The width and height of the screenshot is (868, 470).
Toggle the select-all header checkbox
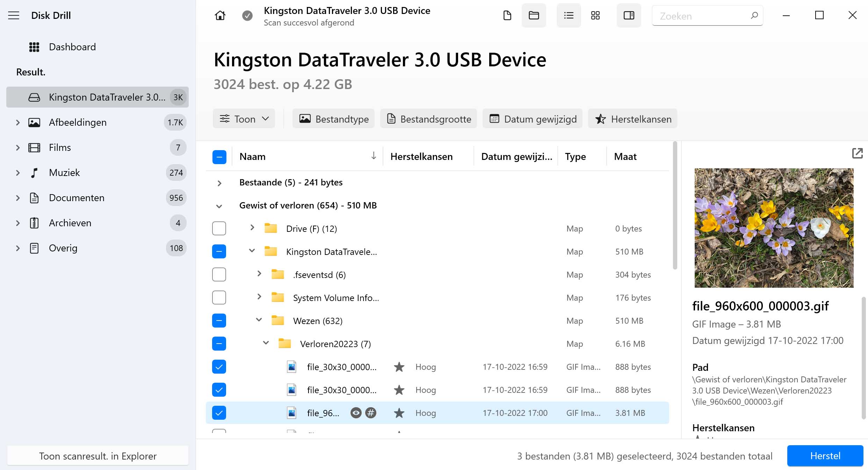pos(219,157)
